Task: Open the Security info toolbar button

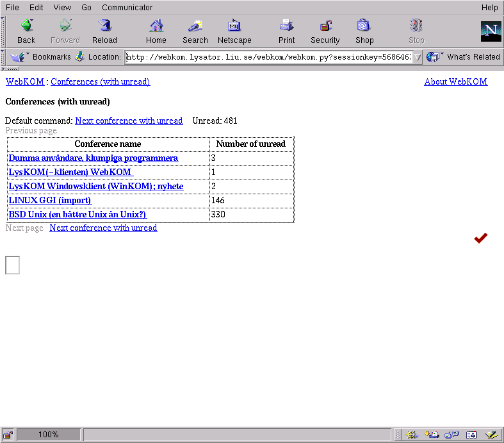Action: coord(325,31)
